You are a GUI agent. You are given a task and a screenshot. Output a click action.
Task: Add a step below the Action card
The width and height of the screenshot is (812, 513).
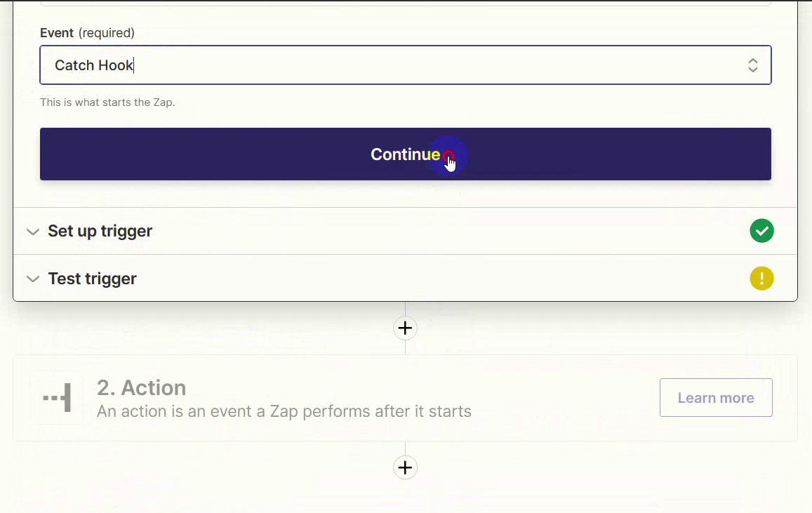pos(405,467)
